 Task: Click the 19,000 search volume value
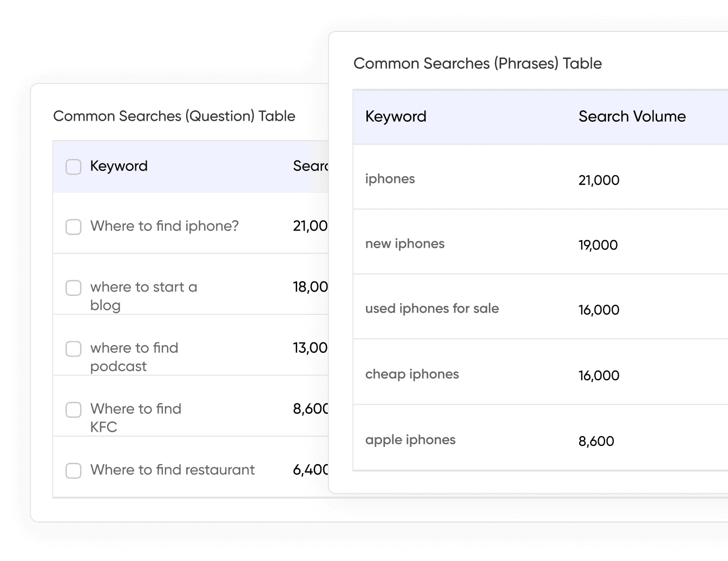click(x=598, y=245)
